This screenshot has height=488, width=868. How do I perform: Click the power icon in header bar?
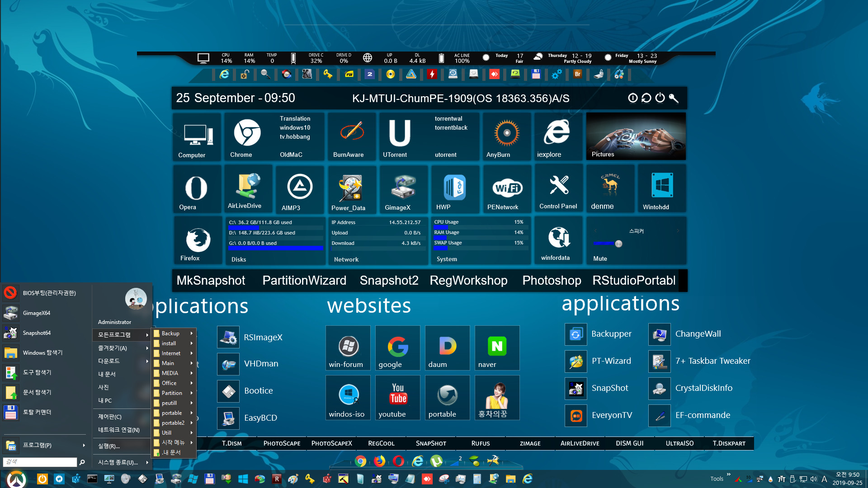tap(660, 98)
